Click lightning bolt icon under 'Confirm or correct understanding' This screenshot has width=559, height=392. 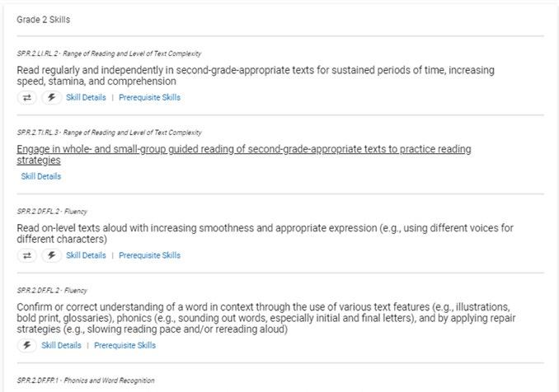[27, 345]
